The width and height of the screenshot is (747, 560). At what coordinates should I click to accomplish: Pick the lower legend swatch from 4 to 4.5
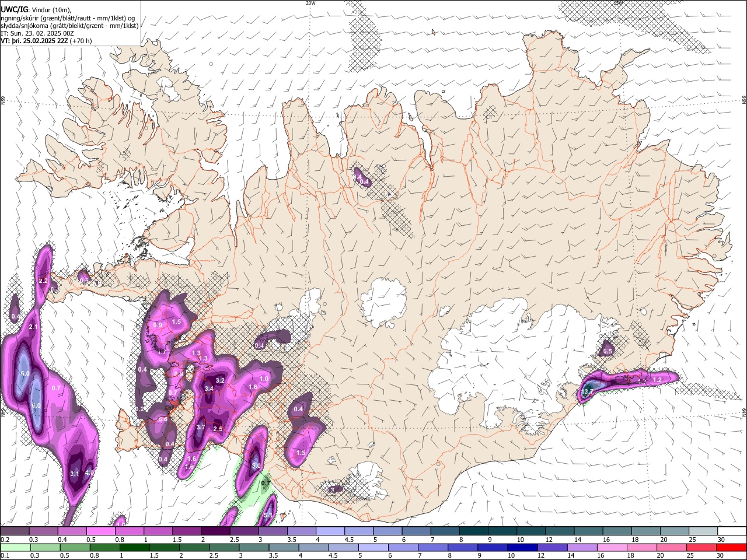click(314, 548)
